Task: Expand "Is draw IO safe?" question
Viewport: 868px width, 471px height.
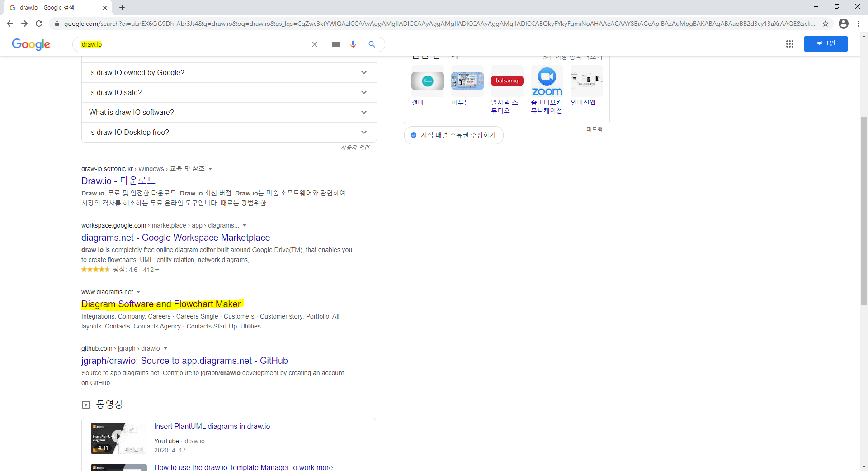Action: 229,92
